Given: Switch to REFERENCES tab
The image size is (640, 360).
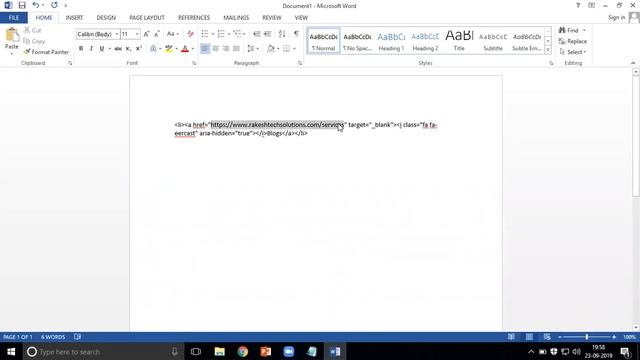Looking at the screenshot, I should pyautogui.click(x=194, y=18).
